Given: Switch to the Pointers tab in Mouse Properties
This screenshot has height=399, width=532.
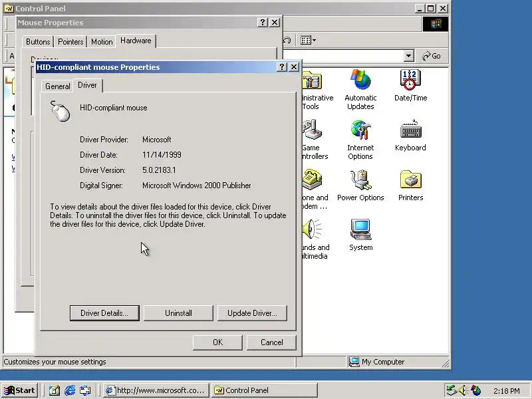Looking at the screenshot, I should pos(70,42).
